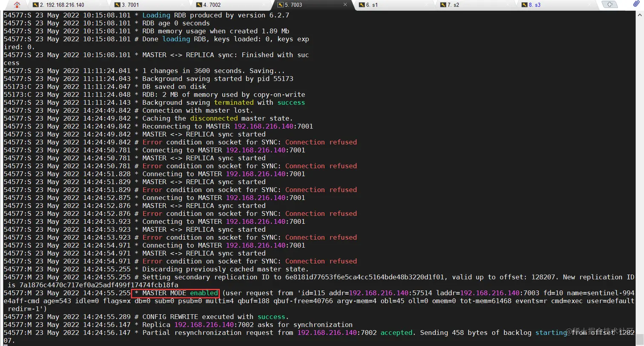Screen dimensions: 644x346
Task: Click "Connection refused" on the 14:24:53.923 line
Action: point(321,238)
